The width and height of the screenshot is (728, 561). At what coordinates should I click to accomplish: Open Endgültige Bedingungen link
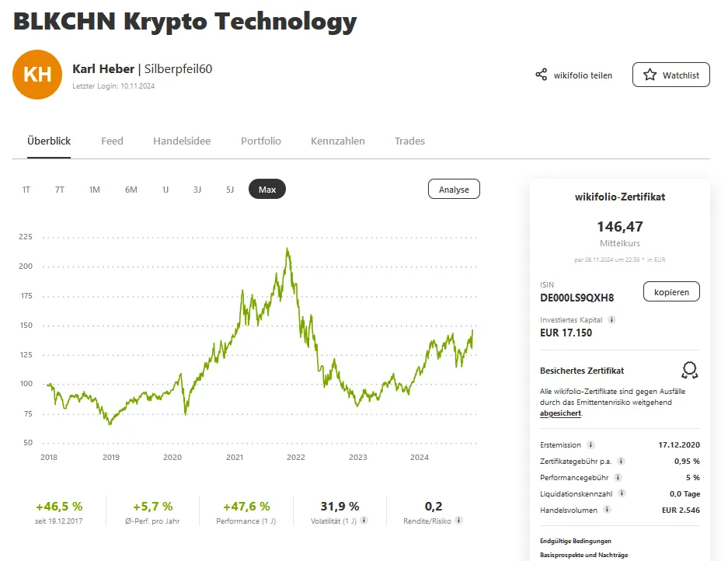tap(576, 541)
